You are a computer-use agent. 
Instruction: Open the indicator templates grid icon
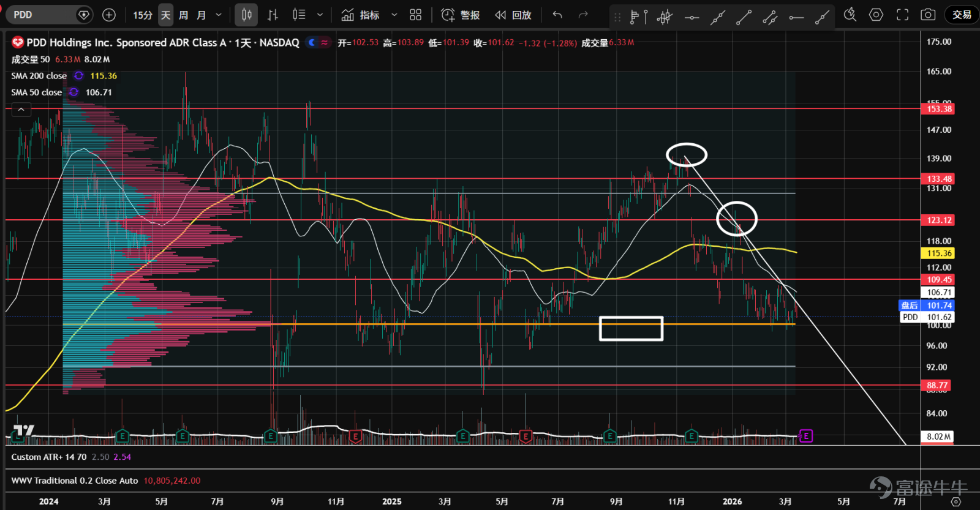[x=416, y=15]
